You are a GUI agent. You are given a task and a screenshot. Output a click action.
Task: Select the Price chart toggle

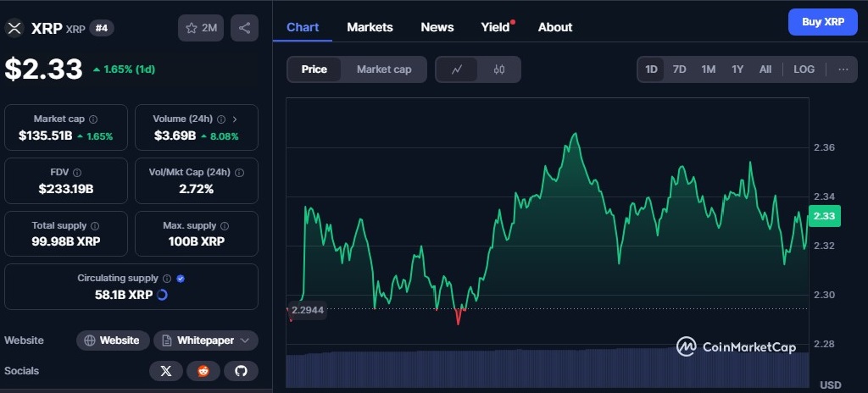tap(314, 69)
